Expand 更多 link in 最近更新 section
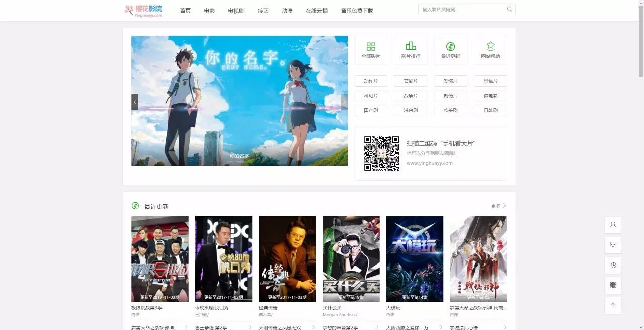This screenshot has height=330, width=644. coord(499,206)
